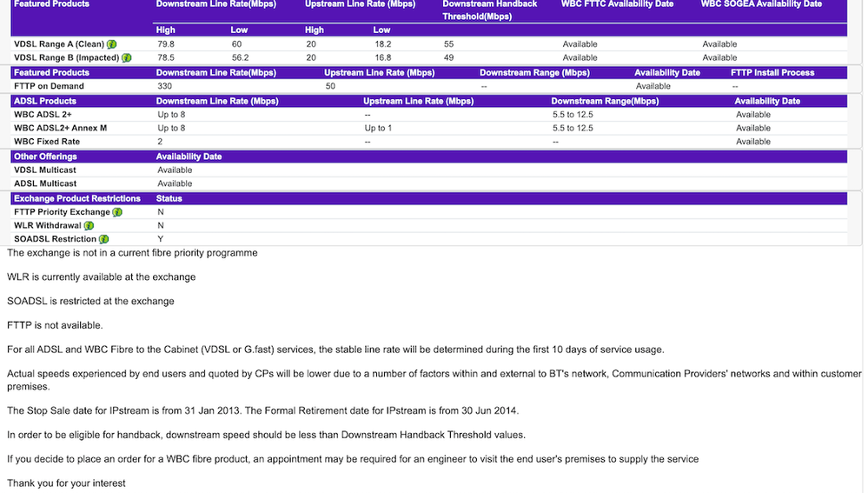Click the WBC Fixed Rate product label

tap(47, 142)
